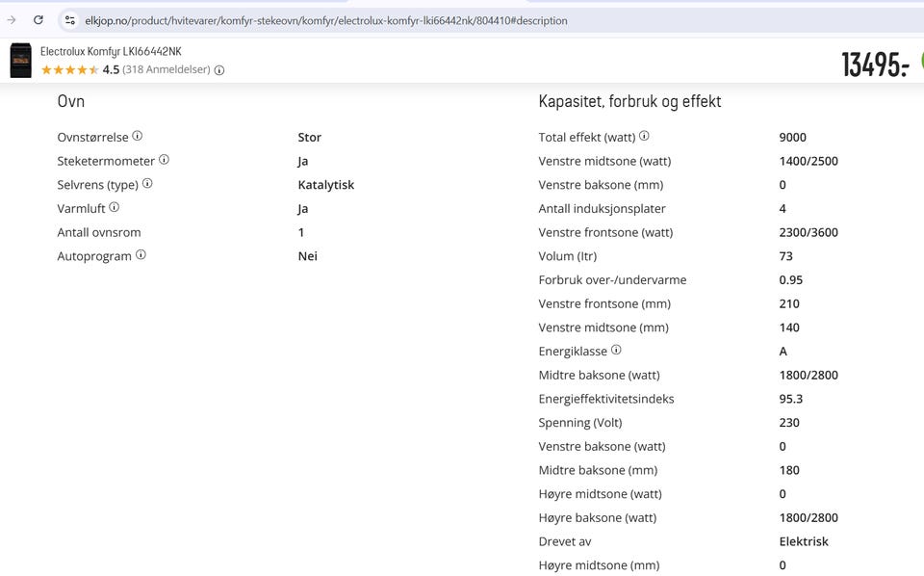Viewport: 924px width, 576px height.
Task: Open site information icon in address bar
Action: coord(70,20)
